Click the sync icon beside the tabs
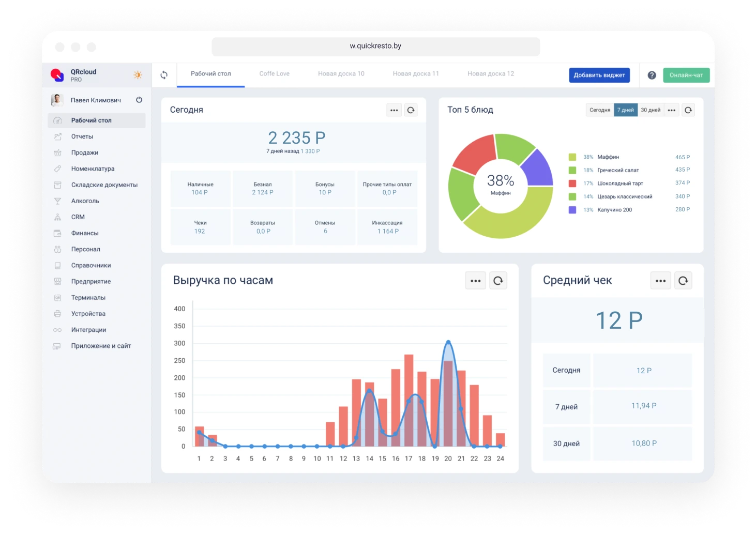 pos(164,75)
